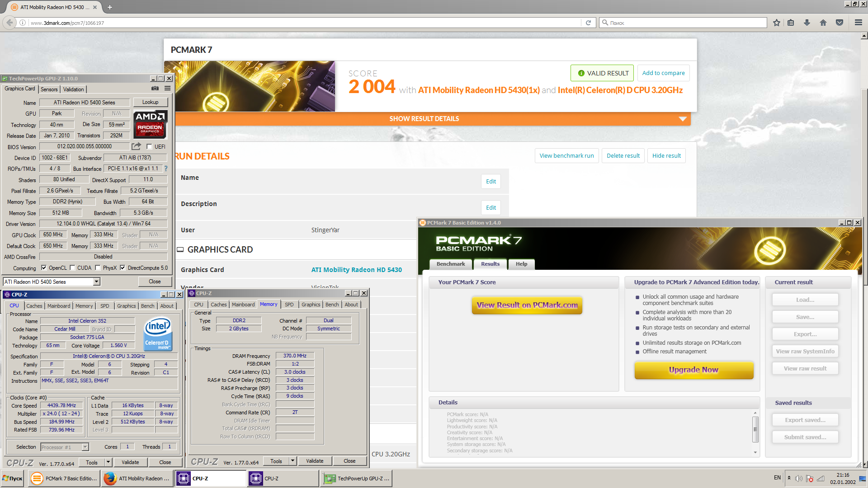The image size is (868, 488).
Task: Open Tools dropdown arrow in CPU-Z CPU window
Action: pos(108,462)
